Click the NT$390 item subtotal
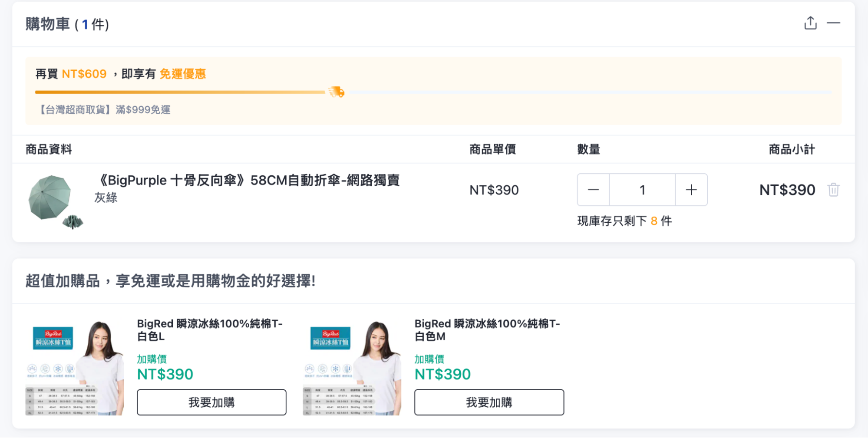 pyautogui.click(x=787, y=190)
